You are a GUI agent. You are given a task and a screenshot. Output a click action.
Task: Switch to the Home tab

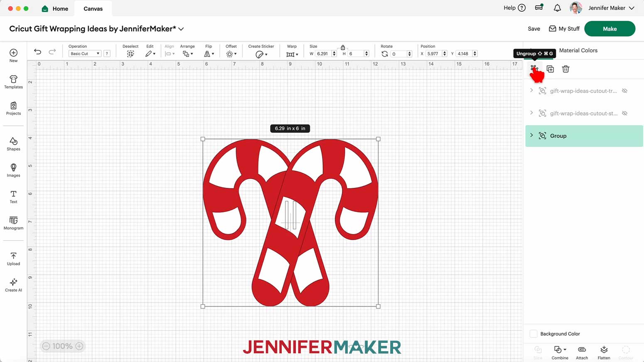55,8
